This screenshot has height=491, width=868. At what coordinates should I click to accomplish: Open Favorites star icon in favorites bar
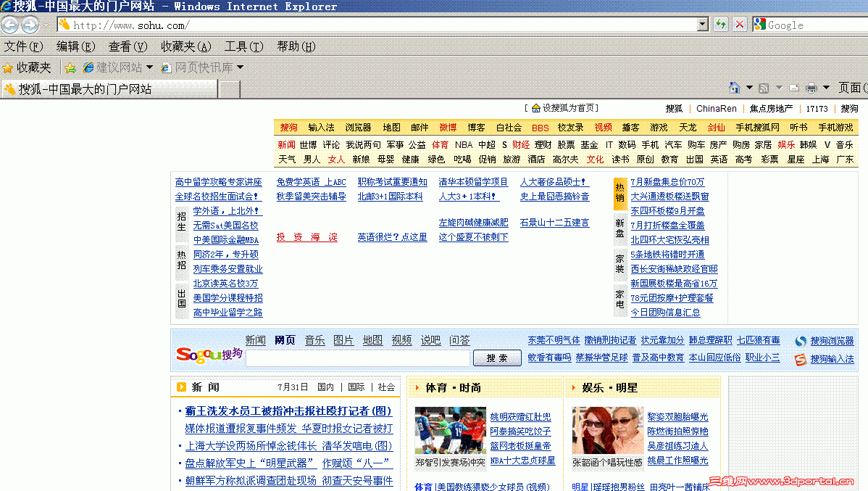tap(8, 67)
